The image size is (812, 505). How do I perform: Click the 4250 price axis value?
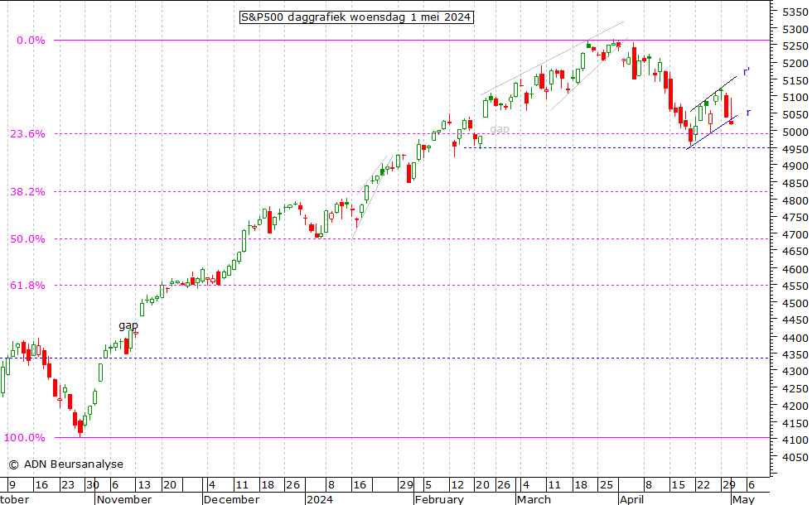pyautogui.click(x=795, y=388)
